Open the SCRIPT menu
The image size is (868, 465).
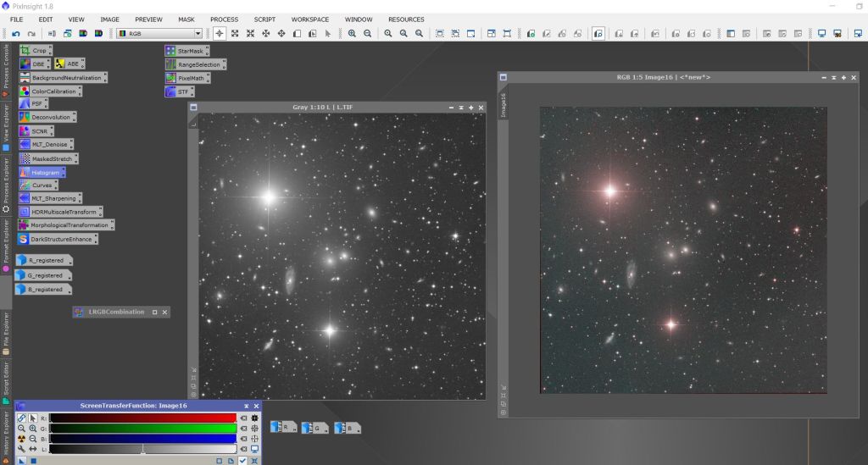264,19
